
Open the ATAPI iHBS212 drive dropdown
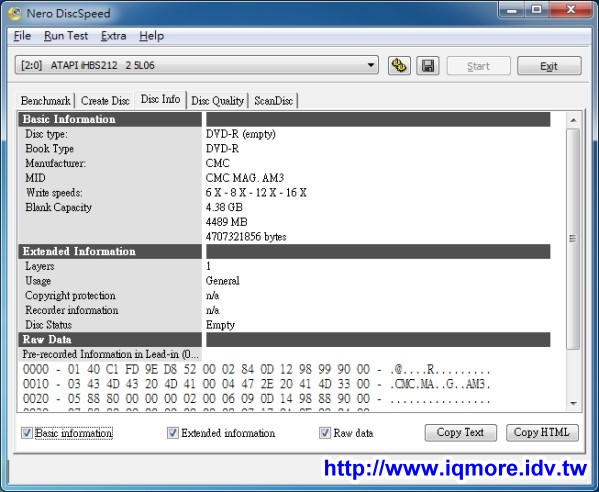[x=197, y=65]
